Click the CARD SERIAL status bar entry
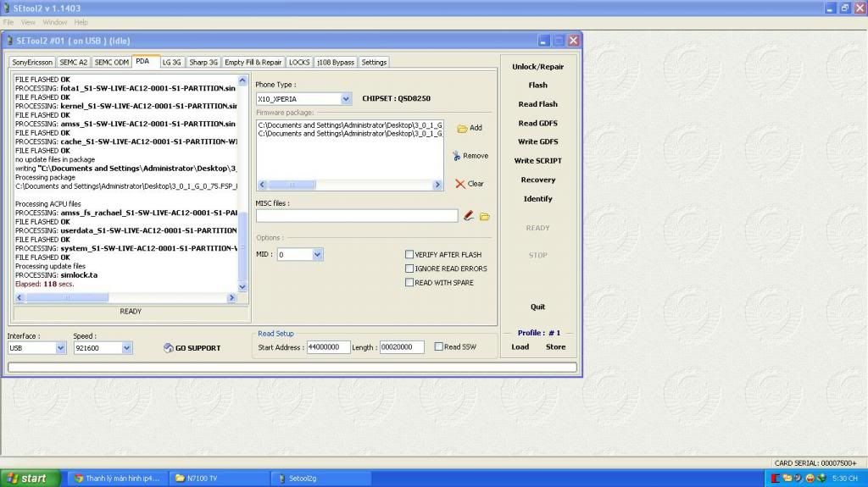 tap(815, 463)
